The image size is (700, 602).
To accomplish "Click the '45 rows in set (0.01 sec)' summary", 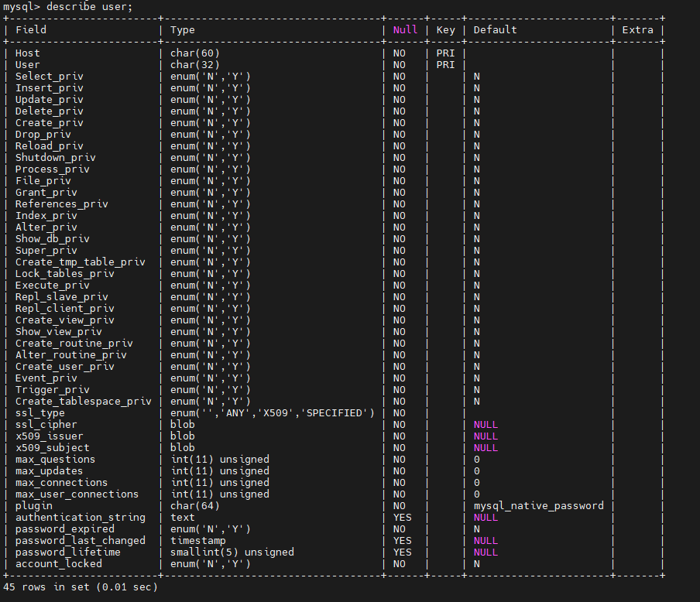I will [x=81, y=587].
